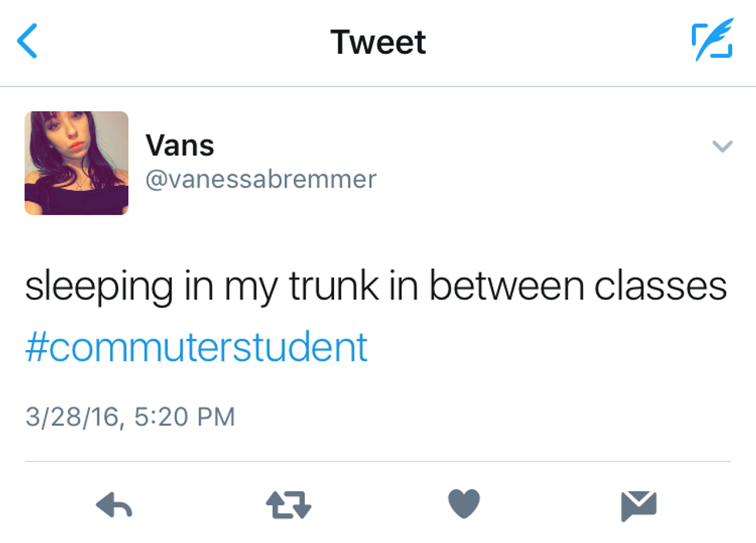Like the tweet with the heart icon
Screen dimensions: 756x543
[464, 504]
